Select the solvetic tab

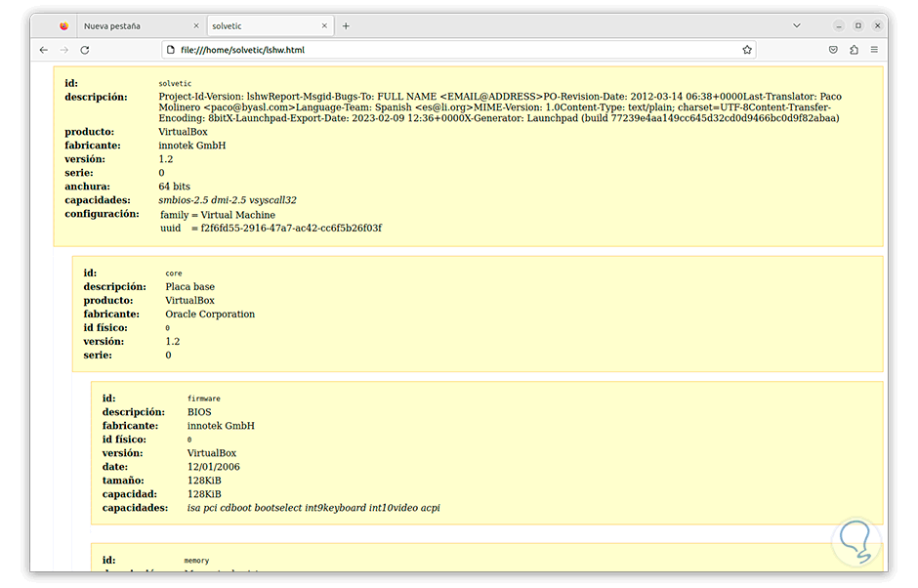coord(270,25)
